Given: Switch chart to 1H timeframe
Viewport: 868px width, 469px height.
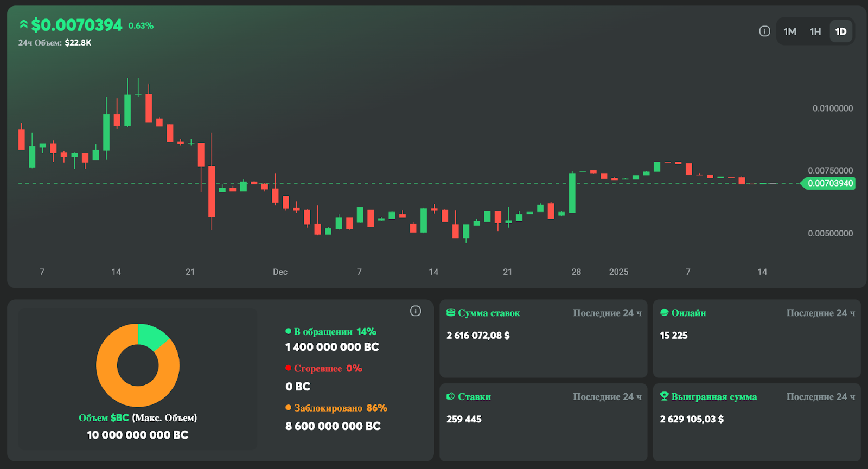Looking at the screenshot, I should [x=815, y=31].
